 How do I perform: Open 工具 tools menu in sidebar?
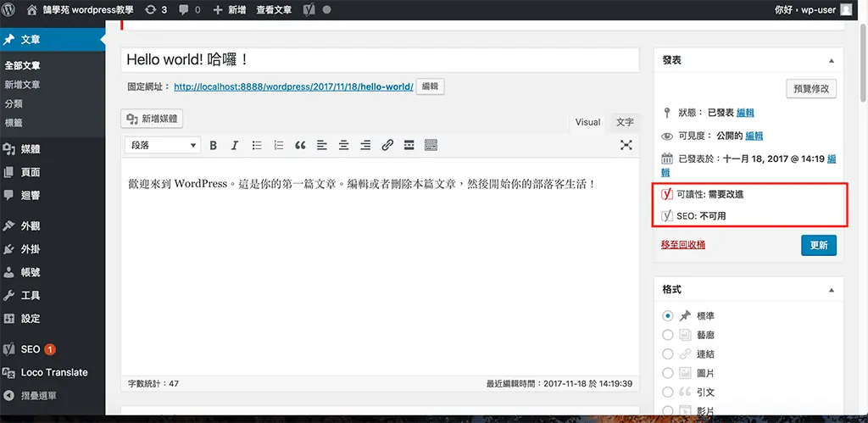(x=53, y=296)
